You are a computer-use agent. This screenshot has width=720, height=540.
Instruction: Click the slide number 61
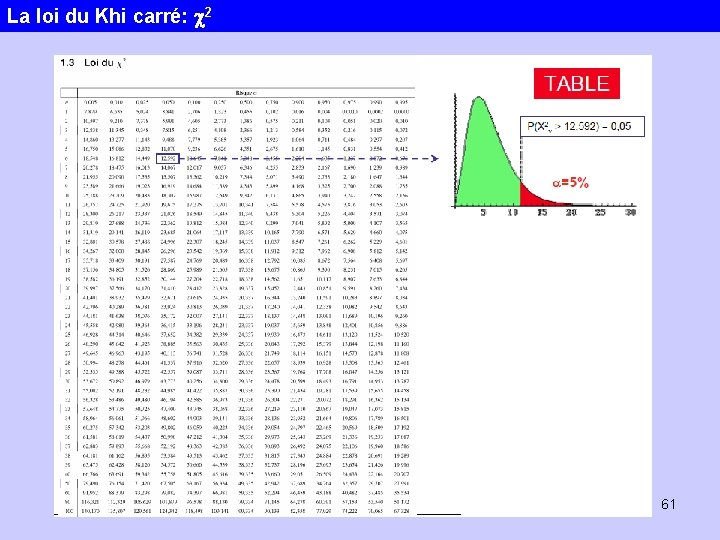coord(668,504)
